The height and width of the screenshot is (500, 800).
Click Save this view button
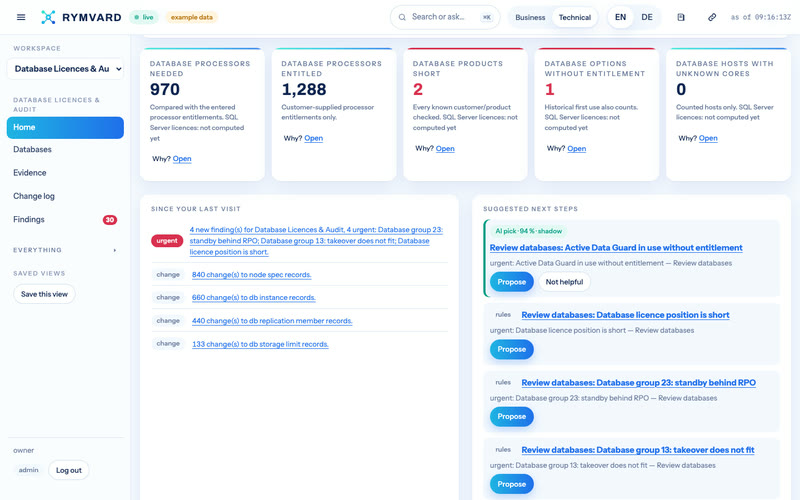44,294
